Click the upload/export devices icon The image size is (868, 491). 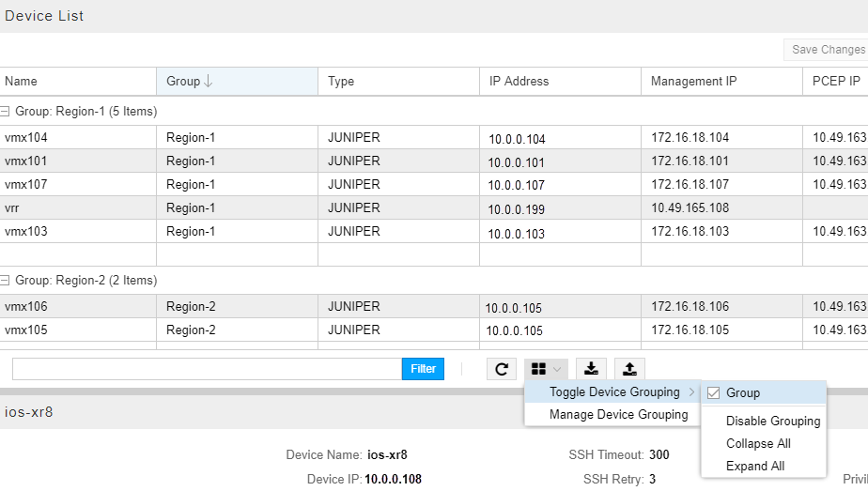(x=630, y=369)
